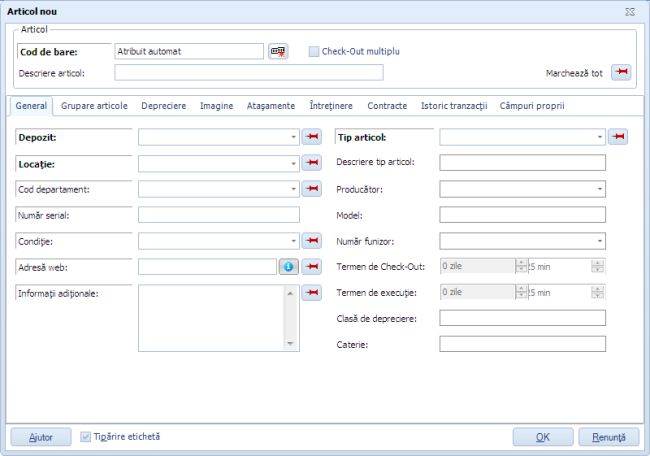Pin the Condiție field
This screenshot has height=456, width=650.
[x=312, y=241]
